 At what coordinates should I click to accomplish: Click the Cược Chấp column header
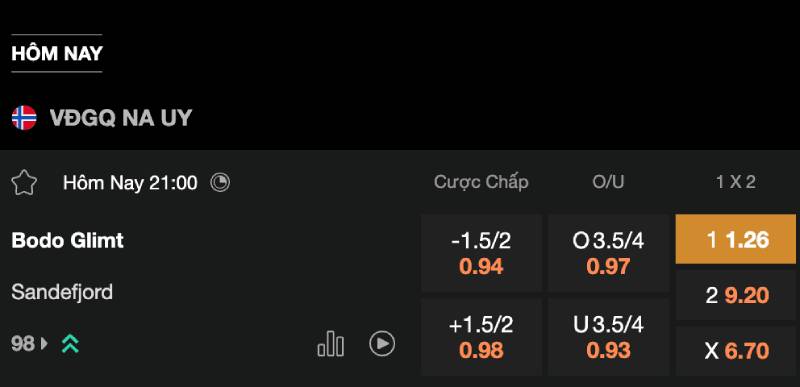pos(481,183)
